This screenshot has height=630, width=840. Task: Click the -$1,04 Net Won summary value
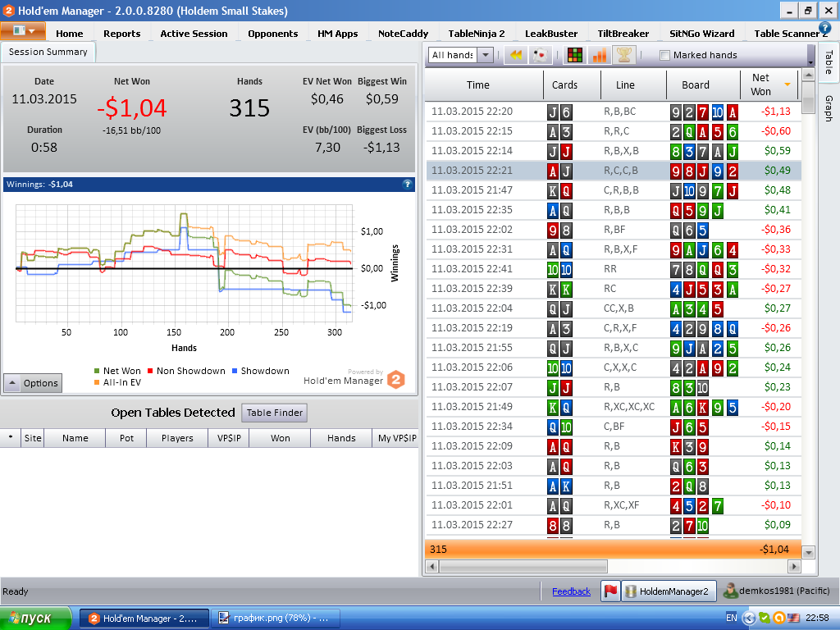[132, 108]
